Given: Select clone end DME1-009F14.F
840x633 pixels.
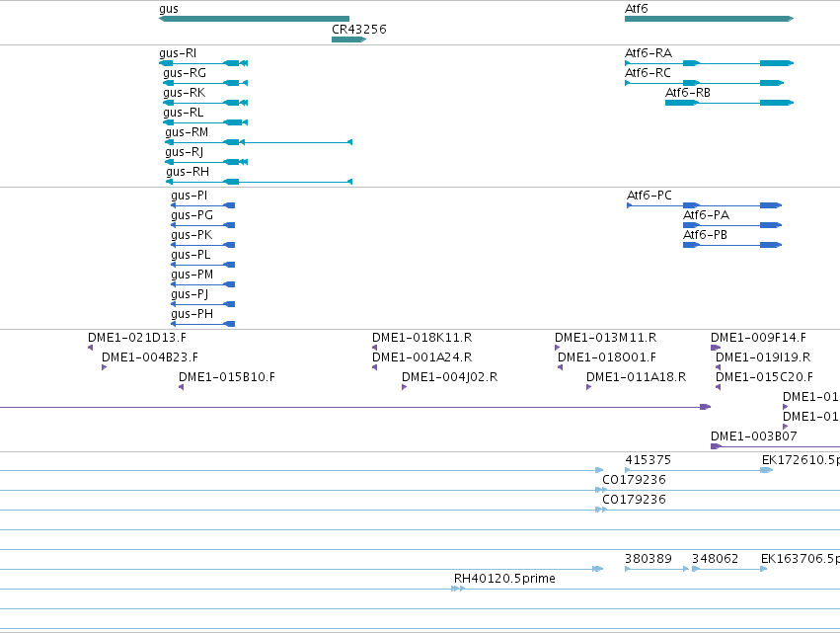Looking at the screenshot, I should (x=716, y=348).
